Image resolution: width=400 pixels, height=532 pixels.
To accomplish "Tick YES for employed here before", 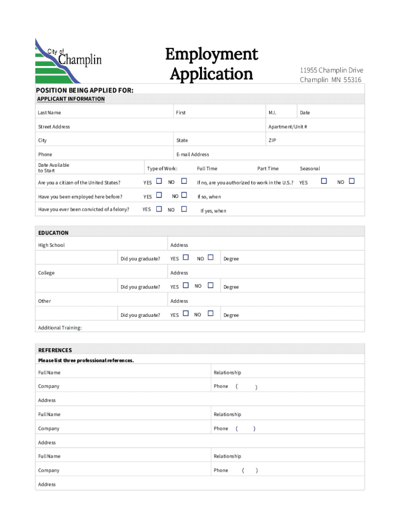I will (x=159, y=195).
